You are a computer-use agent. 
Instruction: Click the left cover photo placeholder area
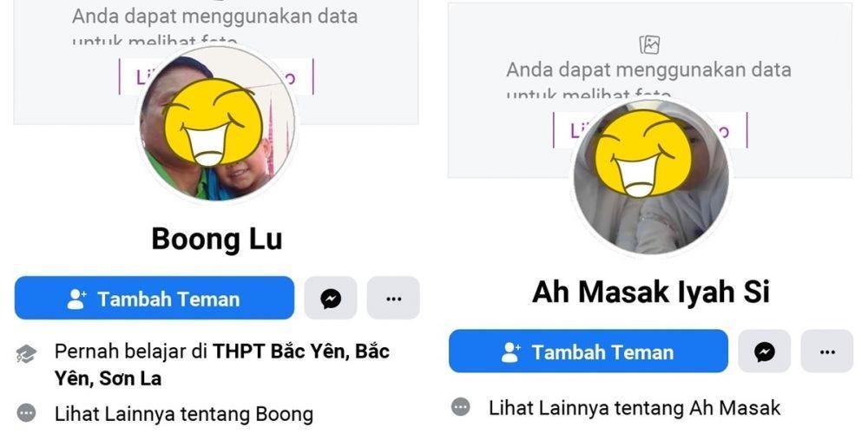click(216, 62)
